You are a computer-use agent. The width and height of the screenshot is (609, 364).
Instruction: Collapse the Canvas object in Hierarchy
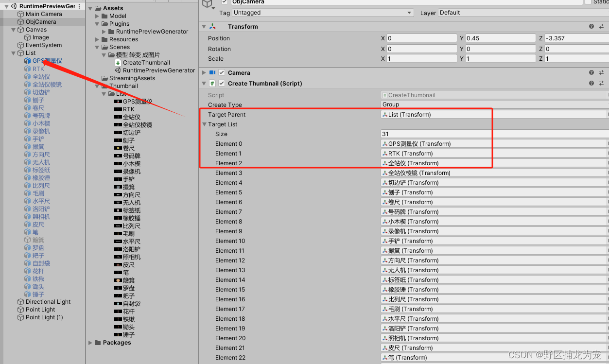click(x=14, y=30)
